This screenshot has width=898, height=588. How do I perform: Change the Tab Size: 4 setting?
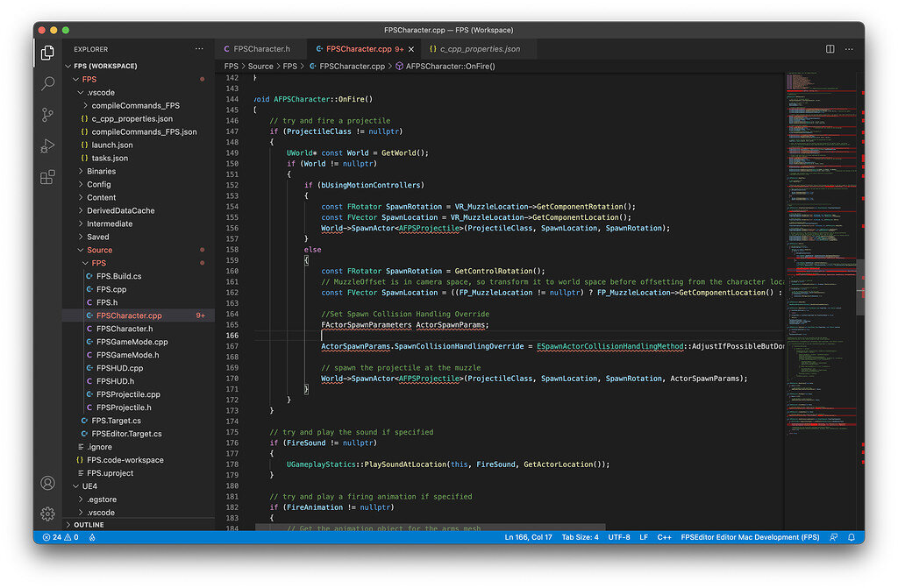[x=580, y=537]
